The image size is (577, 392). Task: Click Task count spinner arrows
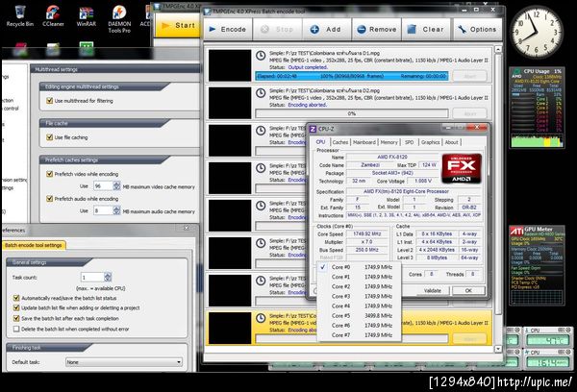pyautogui.click(x=108, y=277)
